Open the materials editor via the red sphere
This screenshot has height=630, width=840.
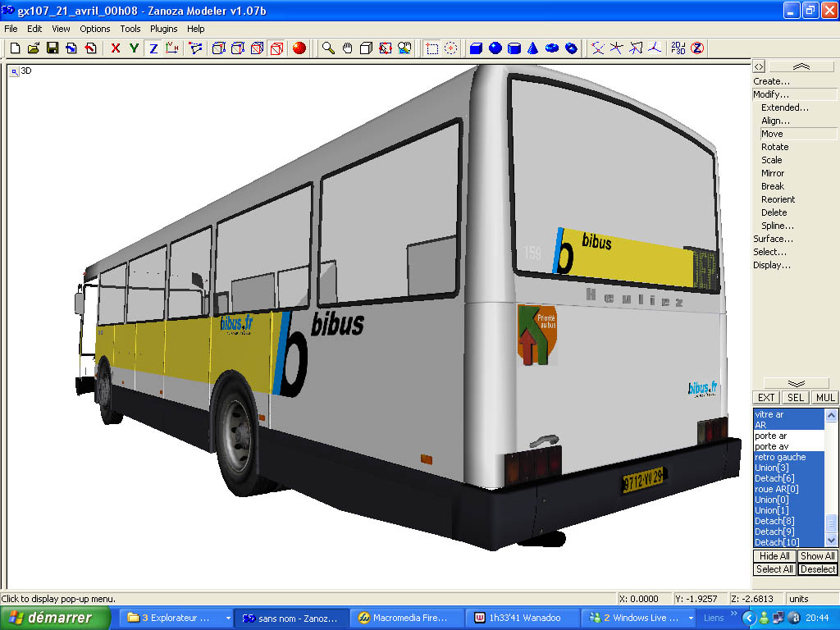(299, 48)
